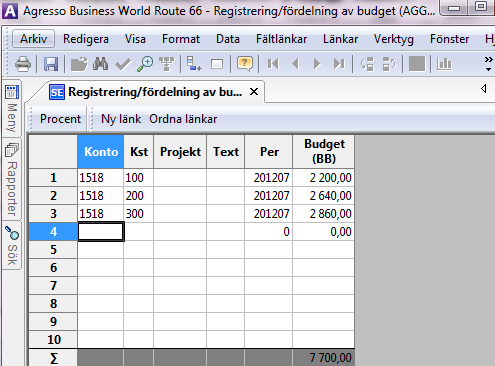Save using the floppy disk icon

[51, 64]
